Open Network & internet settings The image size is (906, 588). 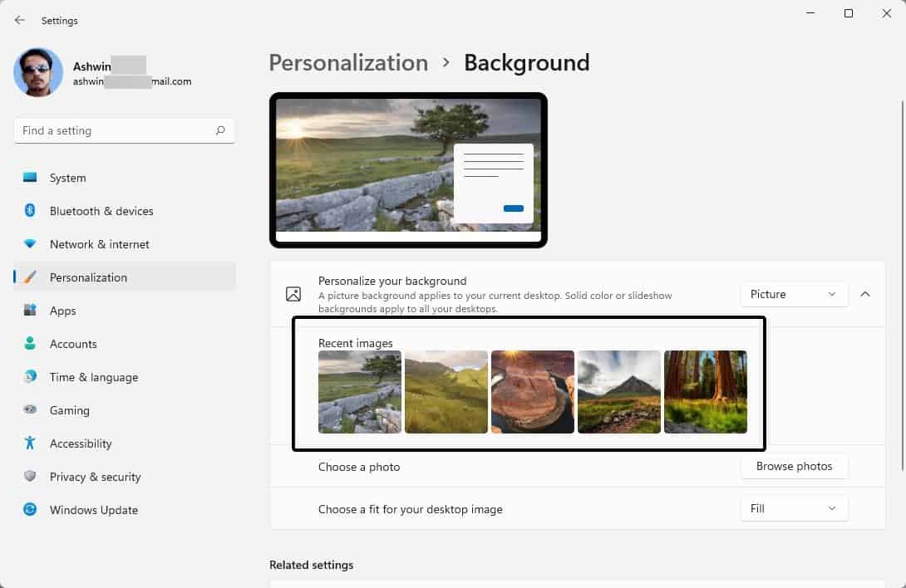click(99, 243)
